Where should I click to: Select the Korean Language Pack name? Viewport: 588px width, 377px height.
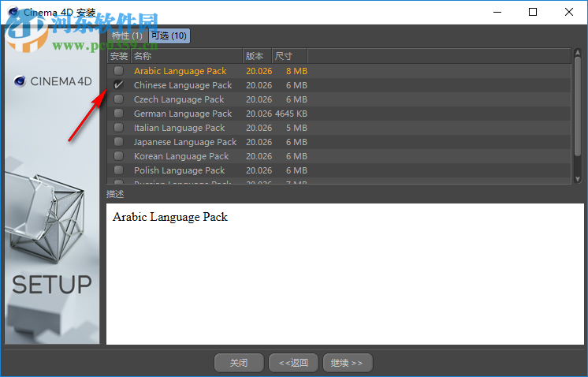181,156
